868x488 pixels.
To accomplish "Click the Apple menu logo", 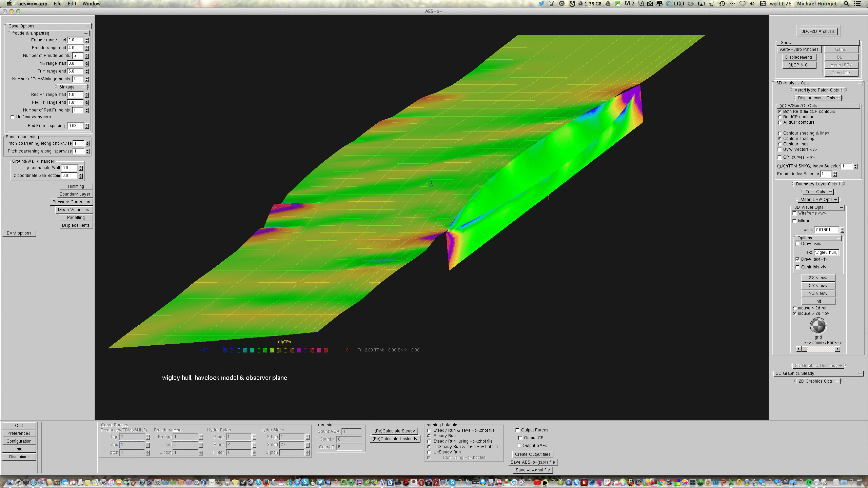I will (x=9, y=4).
